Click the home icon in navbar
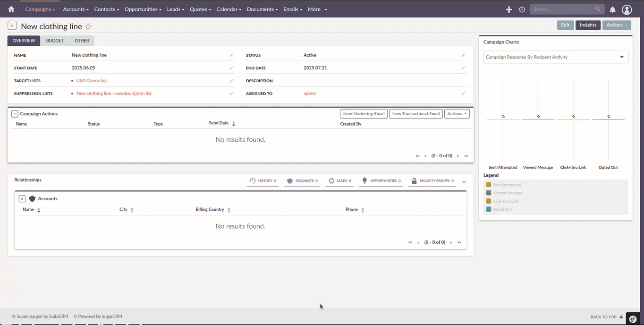The image size is (644, 325). [x=11, y=9]
